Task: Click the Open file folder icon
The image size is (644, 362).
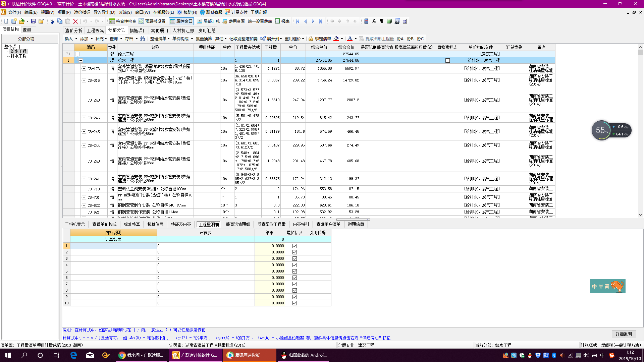Action: [x=22, y=21]
